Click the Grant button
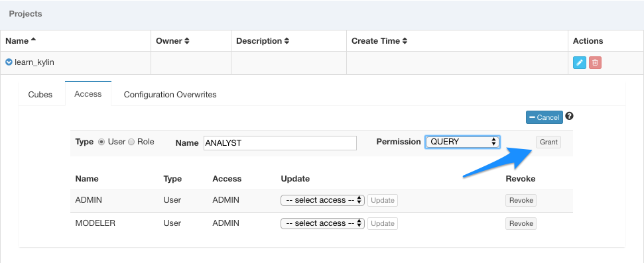This screenshot has width=644, height=263. 548,142
